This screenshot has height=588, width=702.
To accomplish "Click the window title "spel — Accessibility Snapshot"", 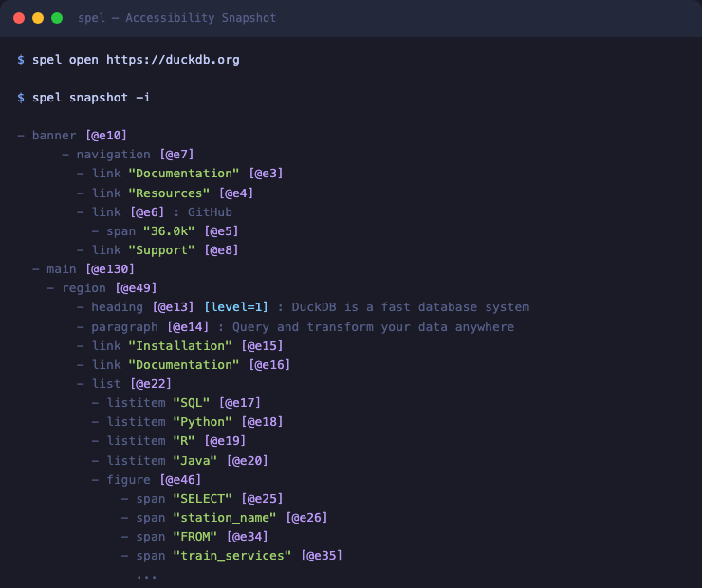I will pyautogui.click(x=176, y=18).
